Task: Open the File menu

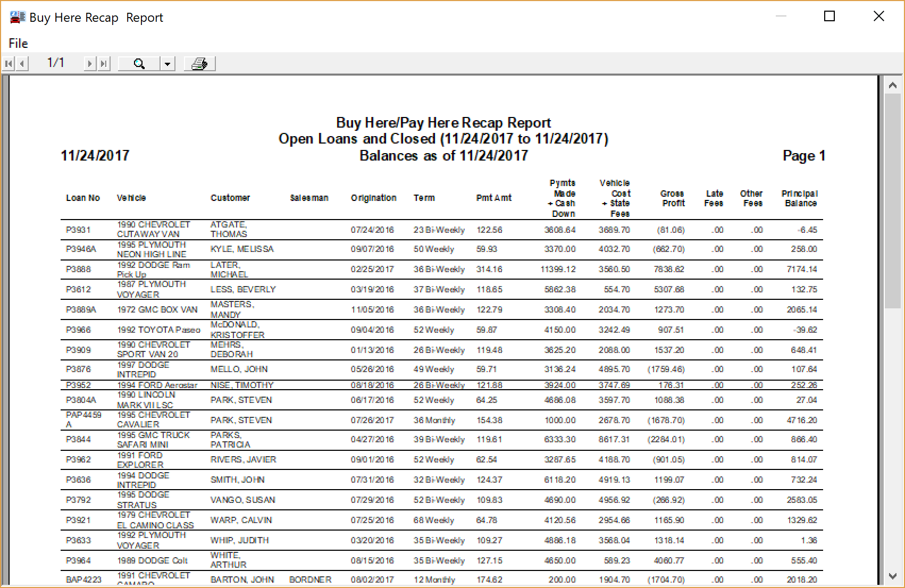Action: [18, 43]
